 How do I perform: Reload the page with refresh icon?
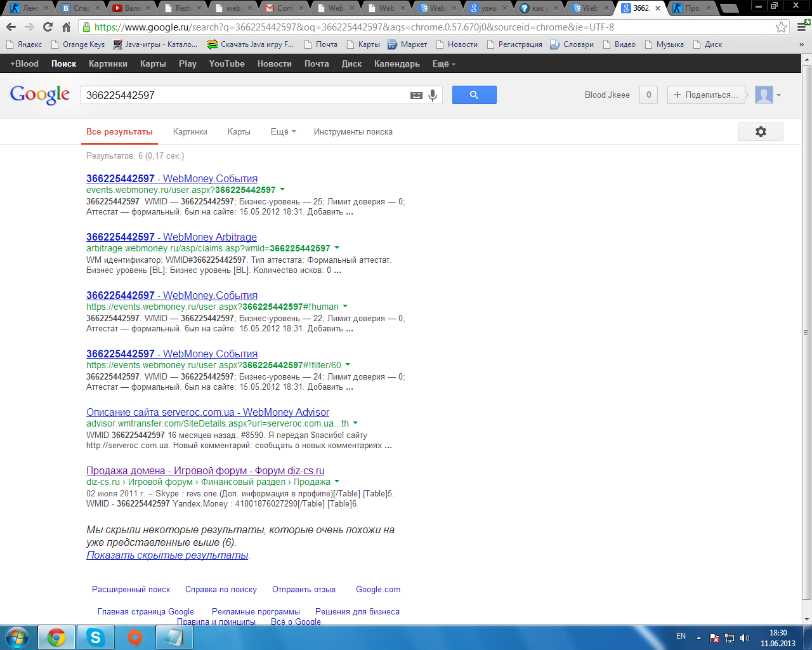[48, 27]
